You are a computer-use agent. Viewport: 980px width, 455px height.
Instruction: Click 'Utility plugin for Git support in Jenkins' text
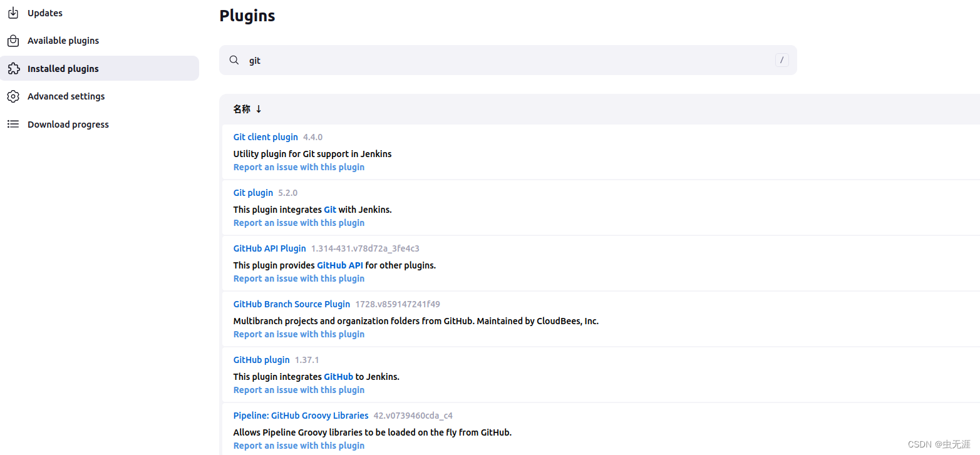pyautogui.click(x=312, y=154)
